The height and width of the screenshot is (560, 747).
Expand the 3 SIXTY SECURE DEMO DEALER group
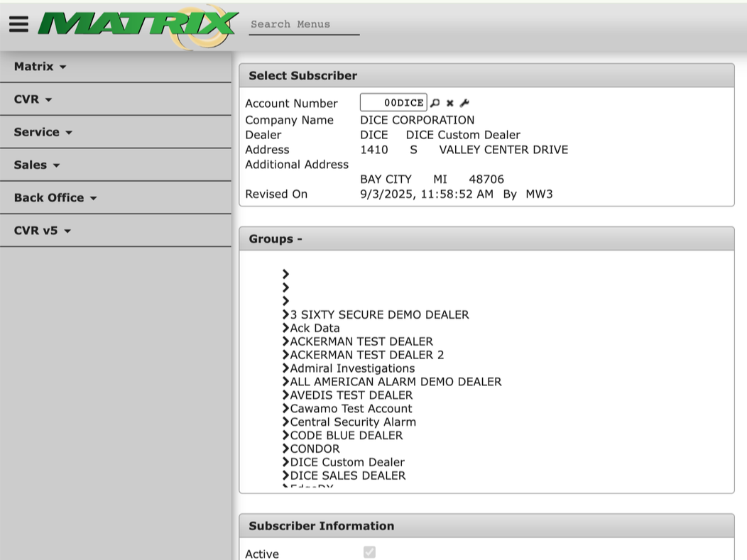coord(286,314)
